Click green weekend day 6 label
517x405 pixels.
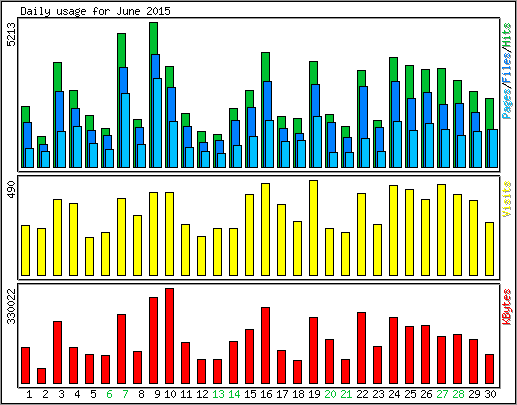[x=109, y=394]
